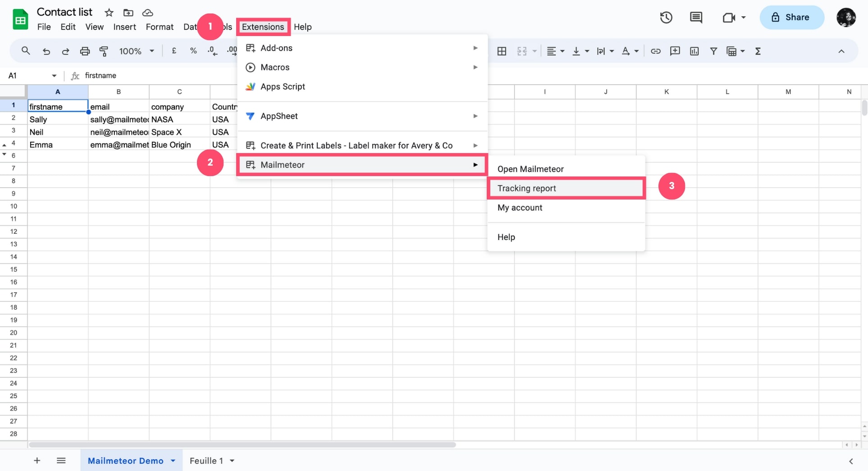868x471 pixels.
Task: Add a new sheet with plus icon
Action: point(37,461)
